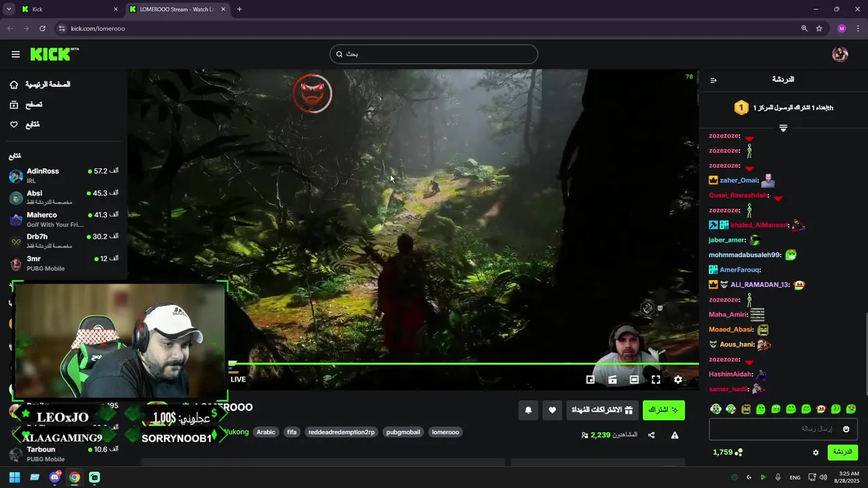Click channel points balance 1,759
Image resolution: width=868 pixels, height=488 pixels.
click(728, 452)
